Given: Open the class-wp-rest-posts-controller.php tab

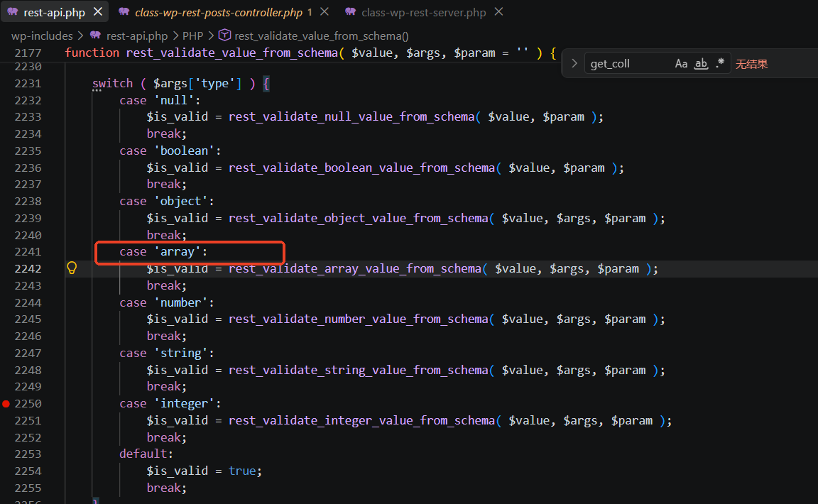Looking at the screenshot, I should (219, 12).
